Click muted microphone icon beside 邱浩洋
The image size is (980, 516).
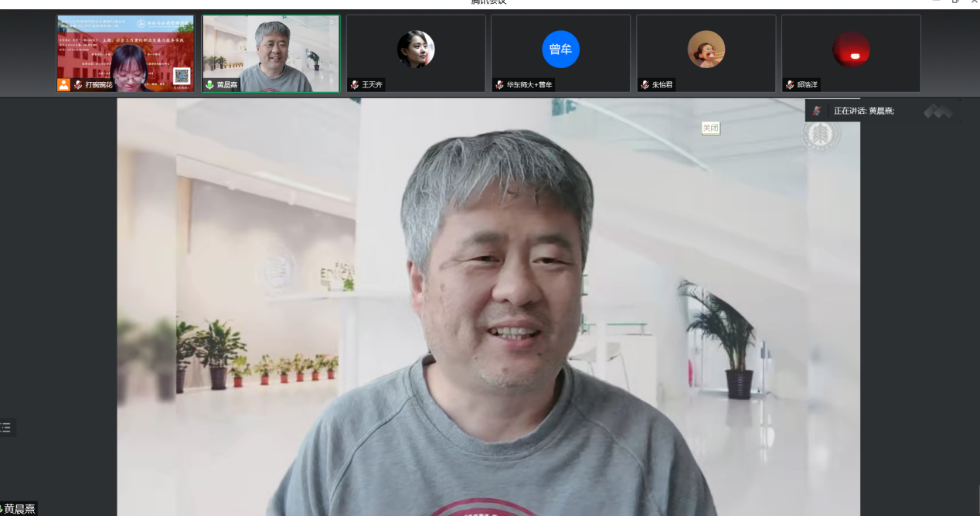[x=790, y=85]
